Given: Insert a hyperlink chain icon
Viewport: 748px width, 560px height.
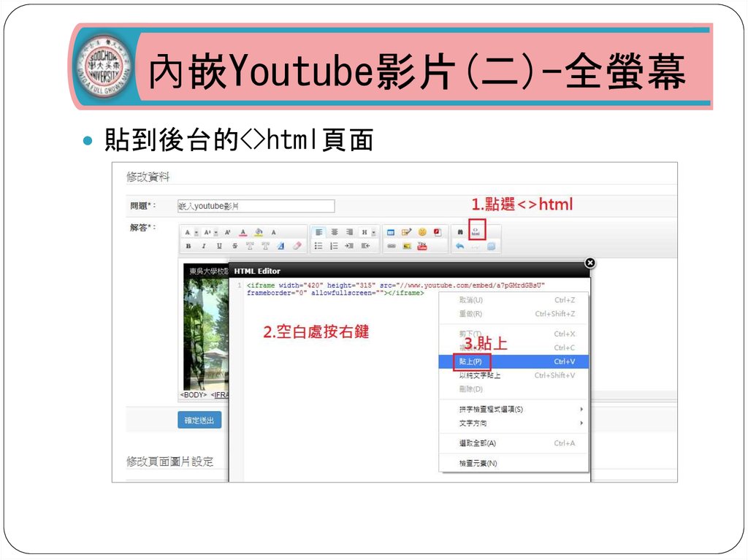Looking at the screenshot, I should 392,246.
